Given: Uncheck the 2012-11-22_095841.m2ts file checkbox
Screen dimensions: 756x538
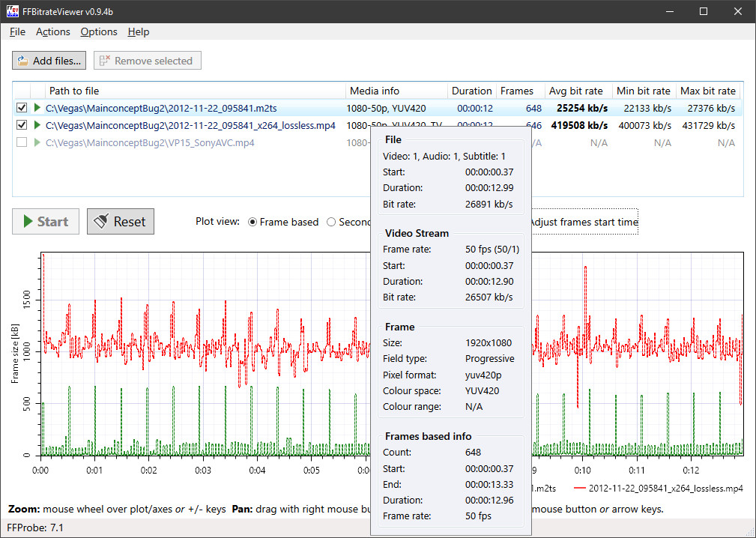Looking at the screenshot, I should (22, 108).
